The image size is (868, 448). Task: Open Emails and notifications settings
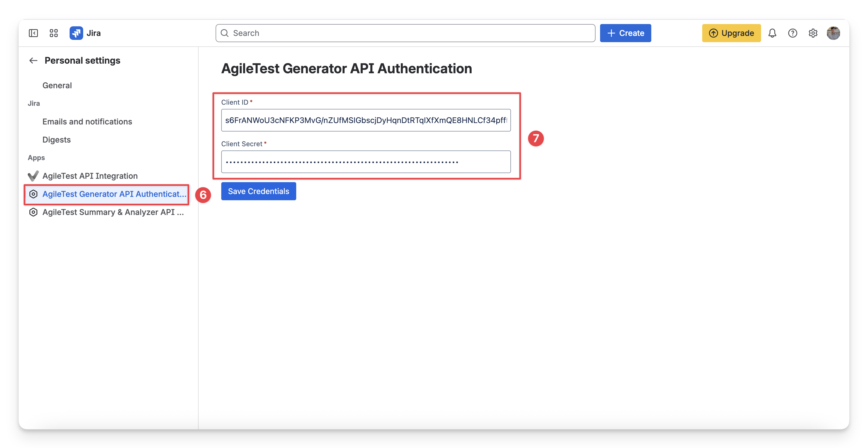coord(87,122)
